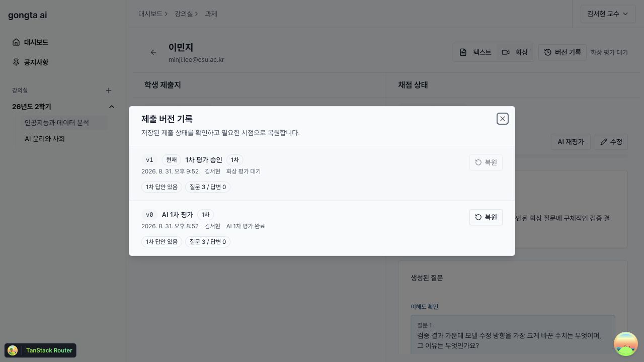Click 1차 답안 있음 chip in v1 row
This screenshot has width=644, height=362.
tap(162, 187)
